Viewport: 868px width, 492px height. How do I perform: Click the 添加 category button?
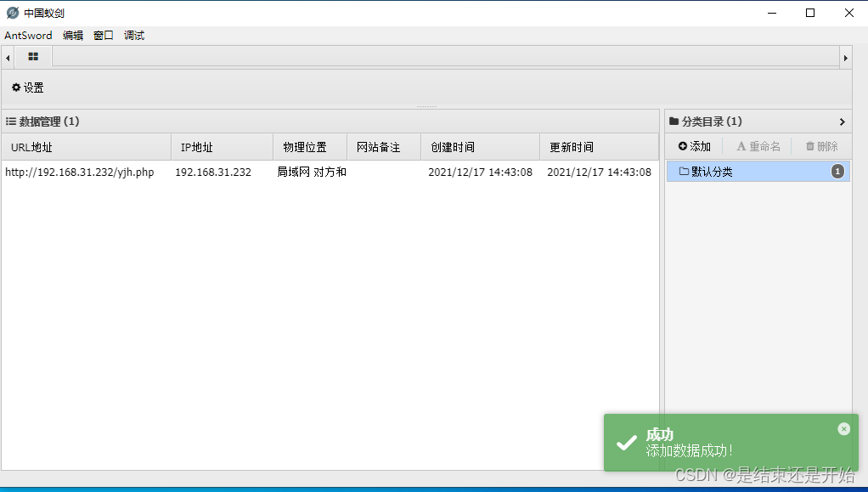point(694,146)
